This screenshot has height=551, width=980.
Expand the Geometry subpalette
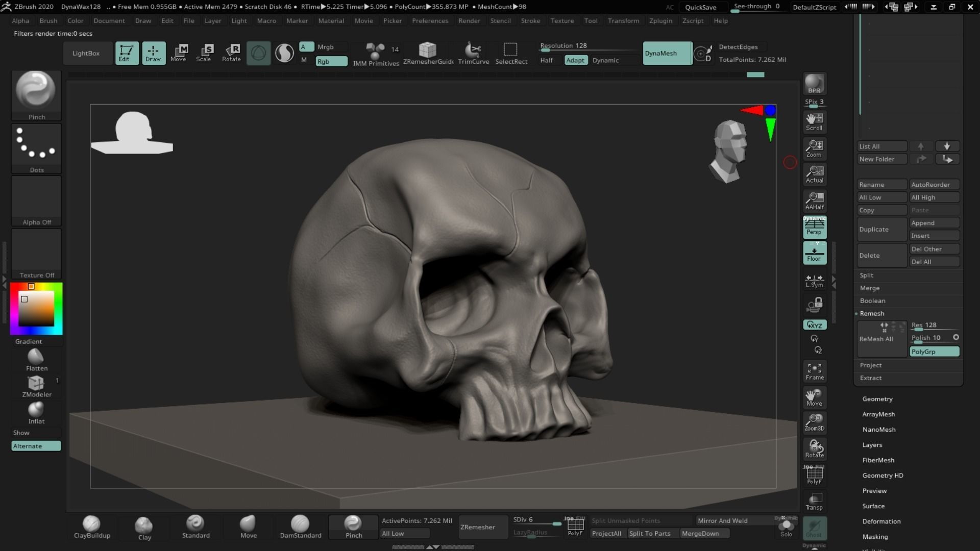[877, 399]
